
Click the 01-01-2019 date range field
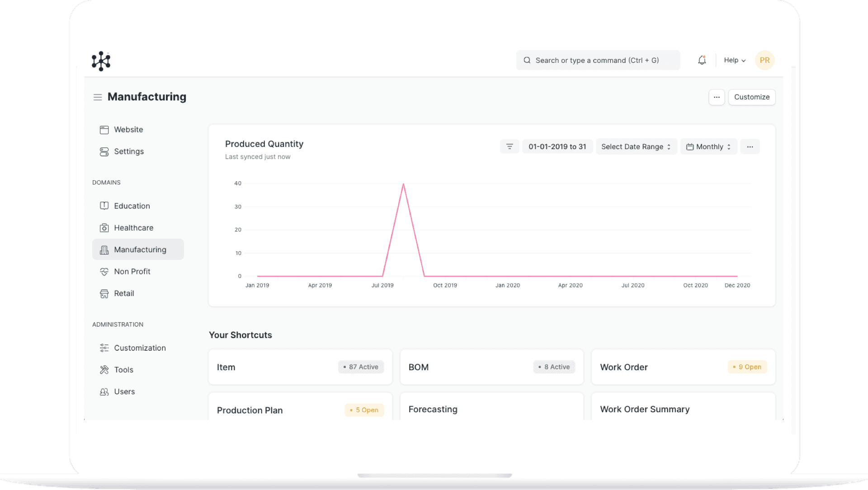(x=557, y=146)
